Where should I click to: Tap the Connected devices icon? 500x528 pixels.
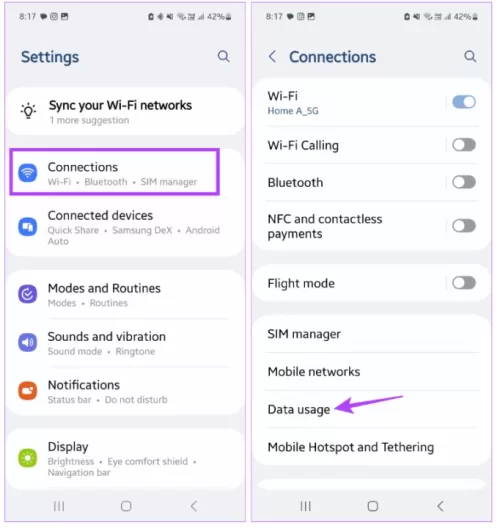28,227
